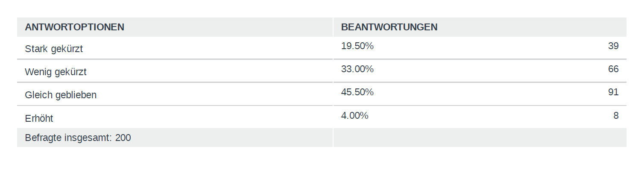This screenshot has width=644, height=176.
Task: Click the 19.50% percentage value
Action: [357, 46]
